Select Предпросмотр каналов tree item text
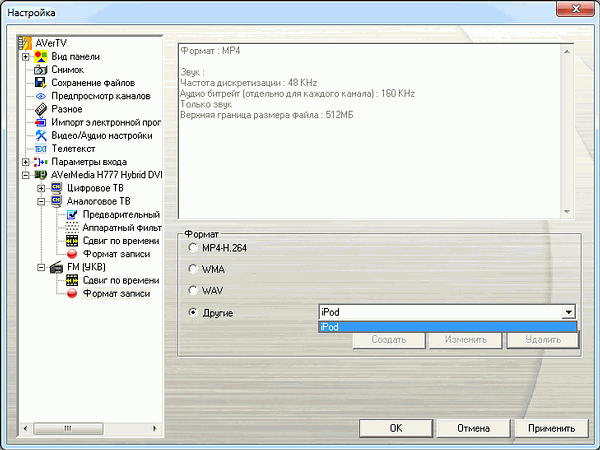 (101, 96)
